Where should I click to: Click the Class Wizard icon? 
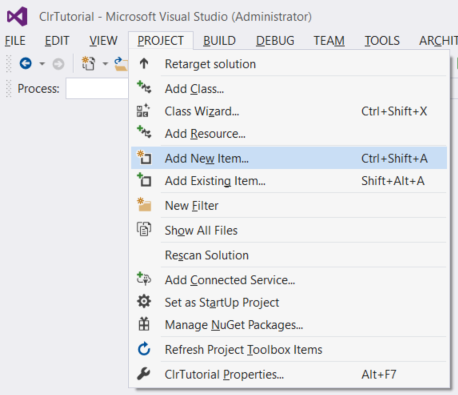144,111
